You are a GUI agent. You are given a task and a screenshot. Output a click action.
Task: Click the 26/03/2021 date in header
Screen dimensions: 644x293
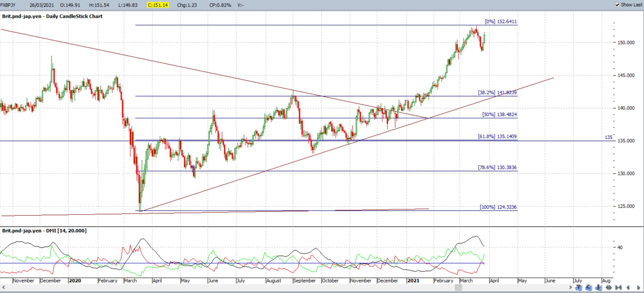pyautogui.click(x=42, y=5)
